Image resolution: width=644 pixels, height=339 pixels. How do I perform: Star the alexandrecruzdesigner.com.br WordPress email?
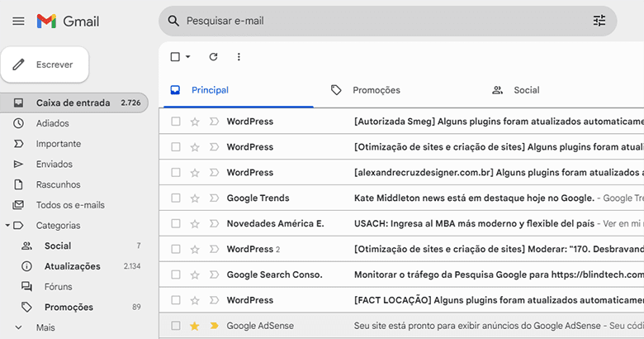(x=195, y=173)
